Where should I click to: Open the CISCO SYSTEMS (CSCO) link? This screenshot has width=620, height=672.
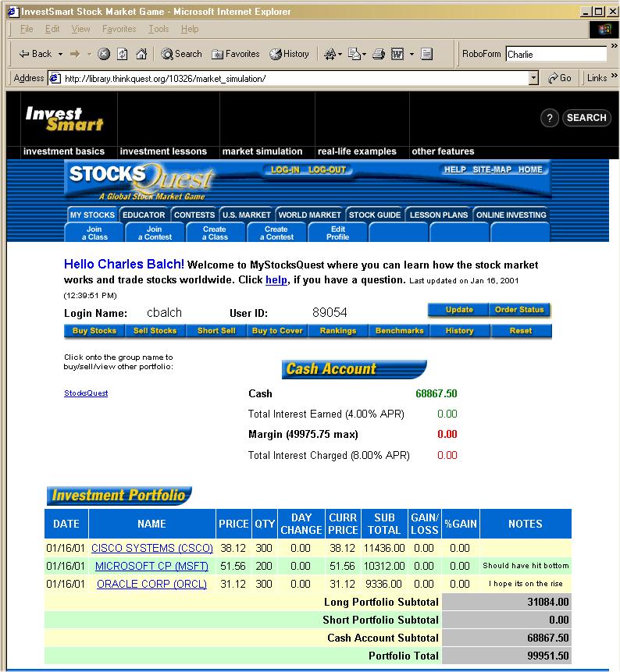pyautogui.click(x=152, y=548)
